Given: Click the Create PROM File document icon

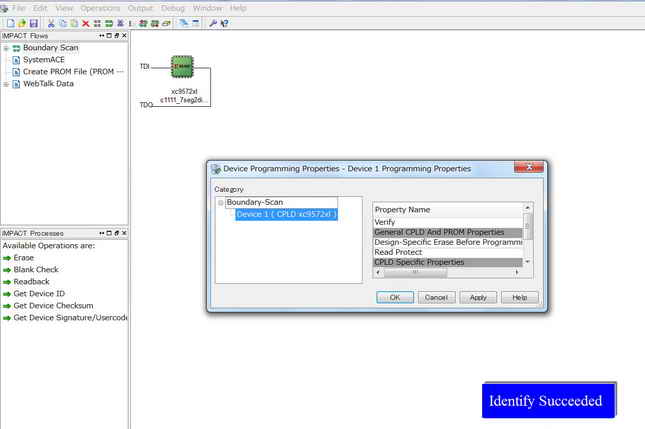Looking at the screenshot, I should 16,72.
